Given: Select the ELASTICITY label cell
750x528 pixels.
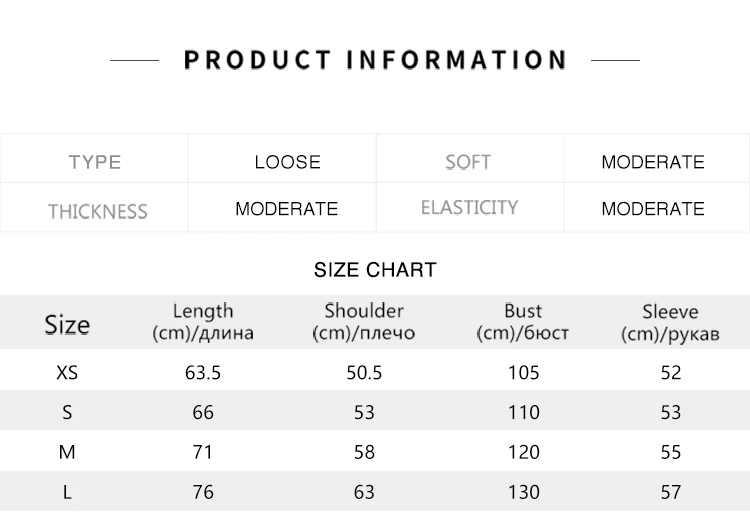Looking at the screenshot, I should tap(469, 208).
